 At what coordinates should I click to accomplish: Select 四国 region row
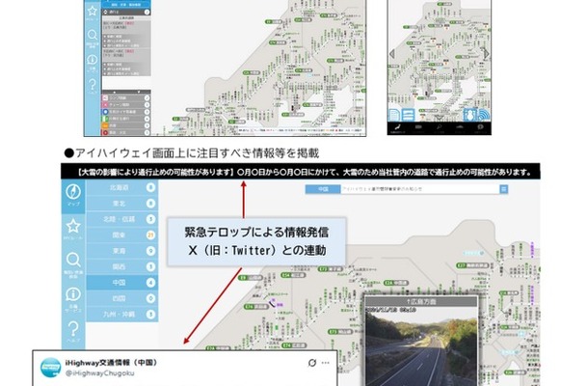pos(122,298)
